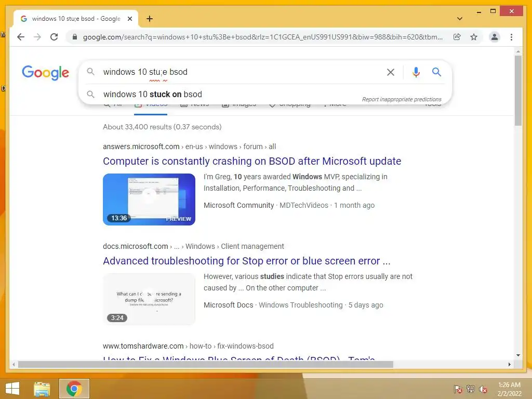Reload the current page
Image resolution: width=532 pixels, height=399 pixels.
pyautogui.click(x=54, y=37)
